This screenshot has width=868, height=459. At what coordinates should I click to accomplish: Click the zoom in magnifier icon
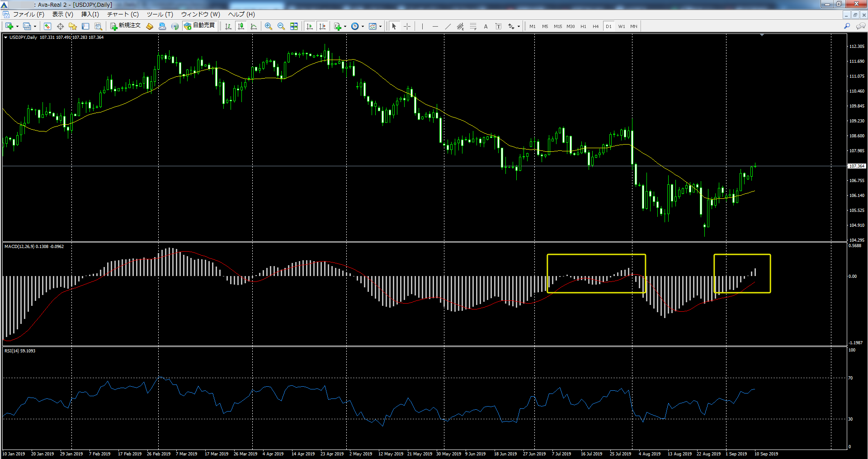point(269,26)
